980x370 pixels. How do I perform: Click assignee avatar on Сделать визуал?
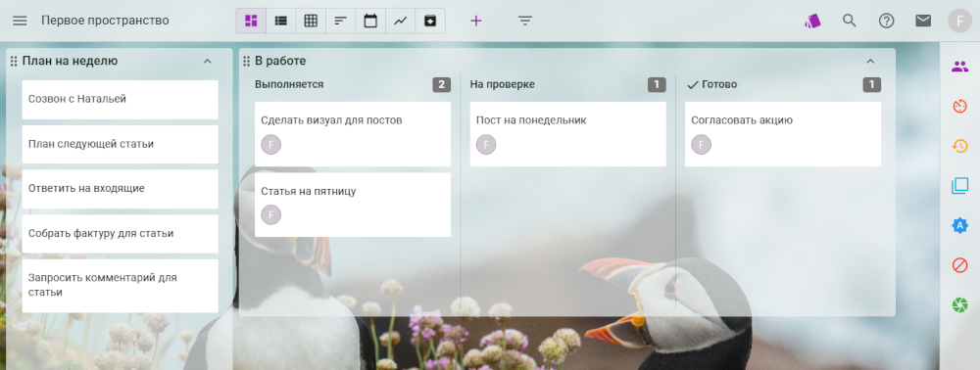[x=270, y=145]
